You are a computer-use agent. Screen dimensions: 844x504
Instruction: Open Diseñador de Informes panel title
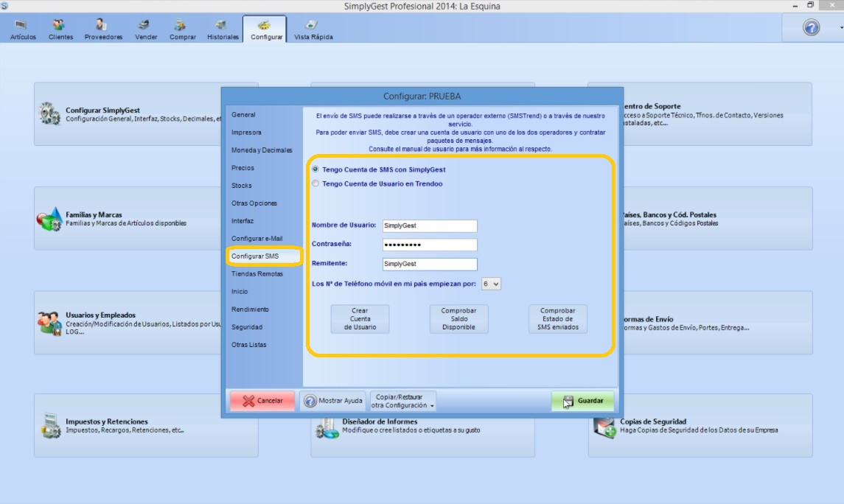(380, 421)
